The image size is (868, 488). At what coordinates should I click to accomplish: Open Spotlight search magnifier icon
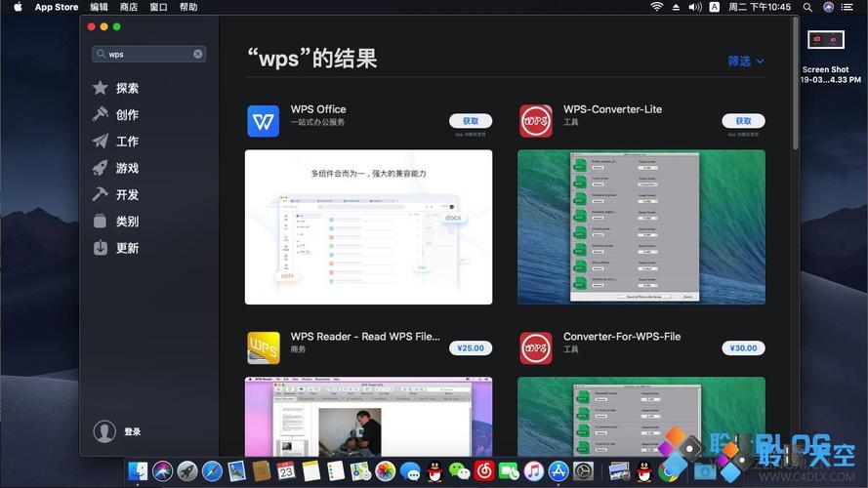[807, 7]
